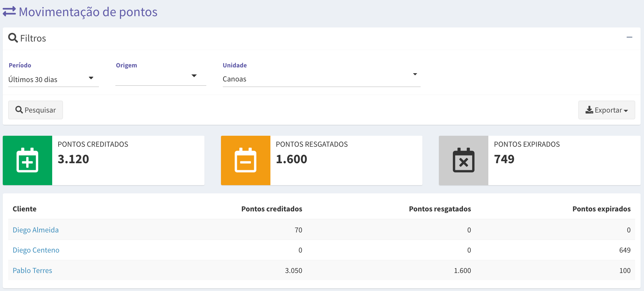
Task: Click the 3.050 credited points of Pablo Terres
Action: click(x=294, y=271)
